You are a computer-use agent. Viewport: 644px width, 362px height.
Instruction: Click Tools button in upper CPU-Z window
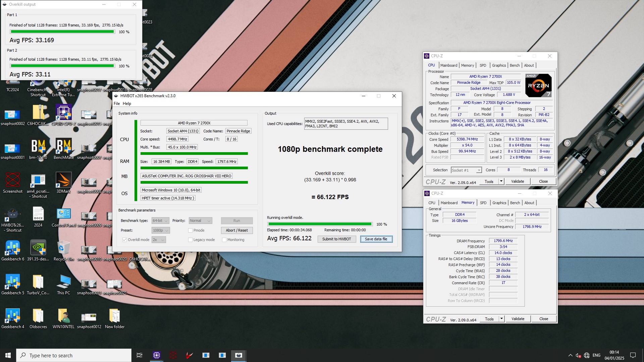[489, 181]
